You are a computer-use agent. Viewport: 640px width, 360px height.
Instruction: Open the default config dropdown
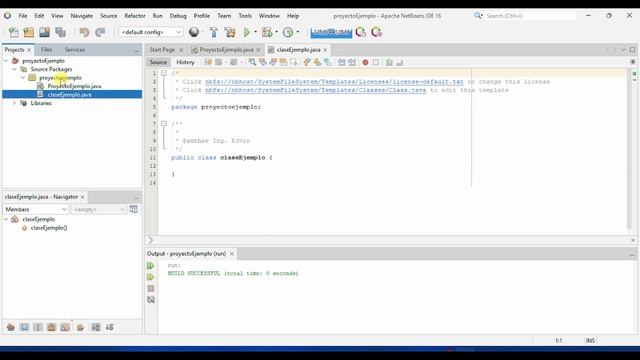[151, 32]
